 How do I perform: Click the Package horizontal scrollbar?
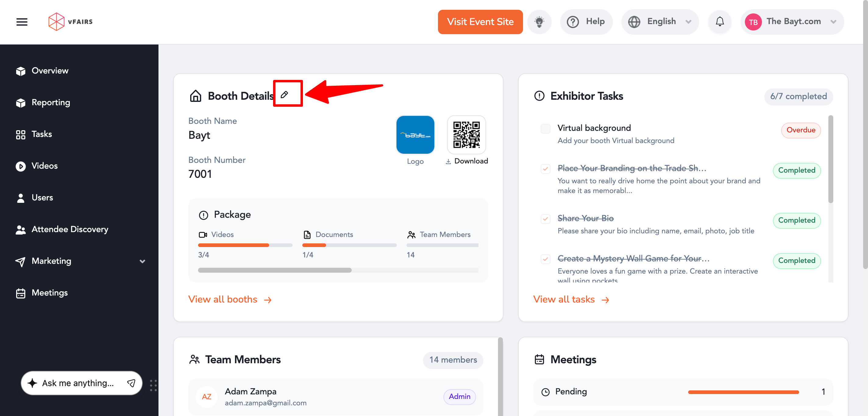[274, 270]
